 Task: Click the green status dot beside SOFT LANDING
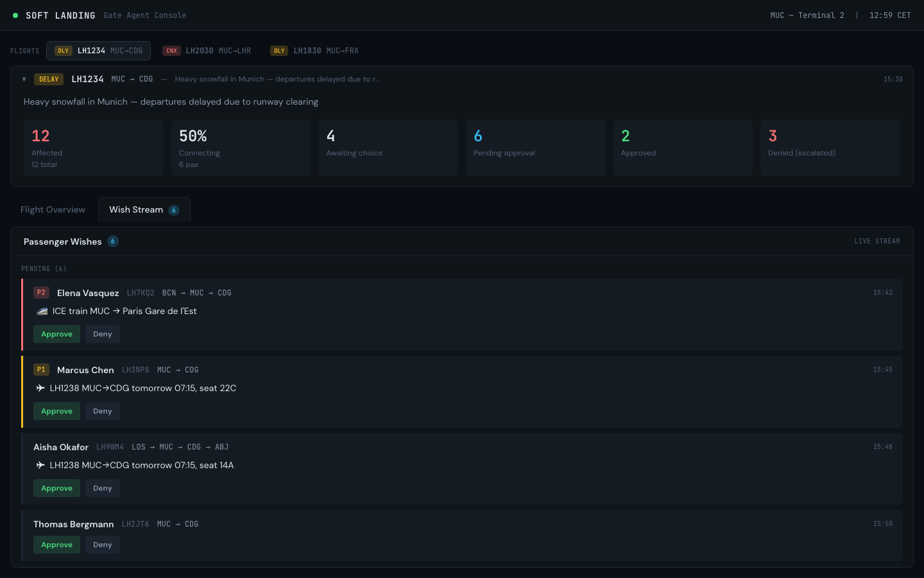[15, 14]
